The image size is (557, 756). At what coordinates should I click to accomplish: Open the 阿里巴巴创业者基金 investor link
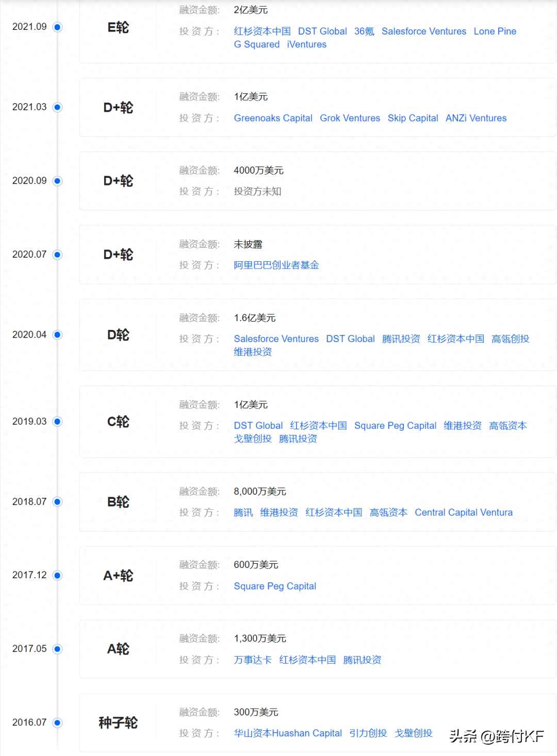click(276, 265)
